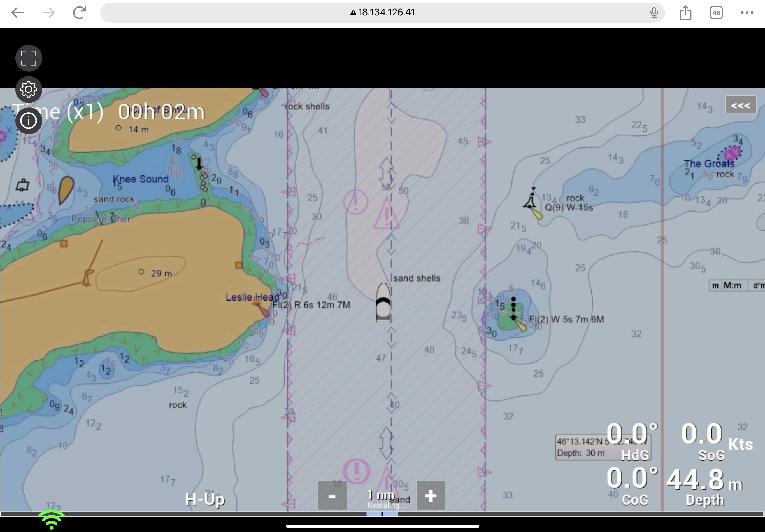The height and width of the screenshot is (532, 765).
Task: Click the Q(9) W 15s cardinal buoy
Action: click(531, 200)
